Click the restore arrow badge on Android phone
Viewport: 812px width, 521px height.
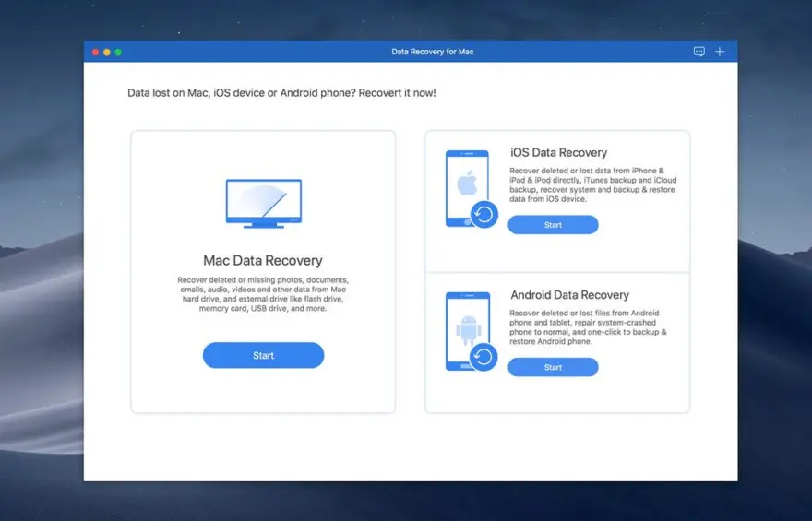[x=484, y=357]
